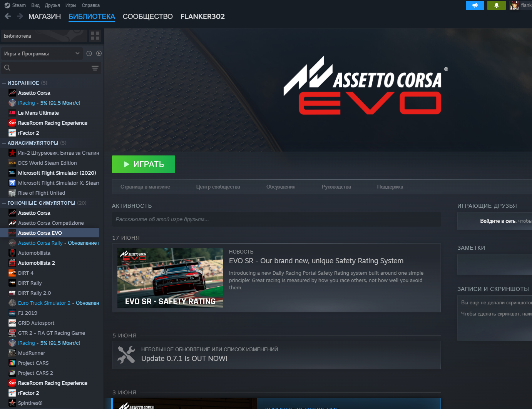
Task: Click the GRID Autosport game icon
Action: (x=12, y=323)
